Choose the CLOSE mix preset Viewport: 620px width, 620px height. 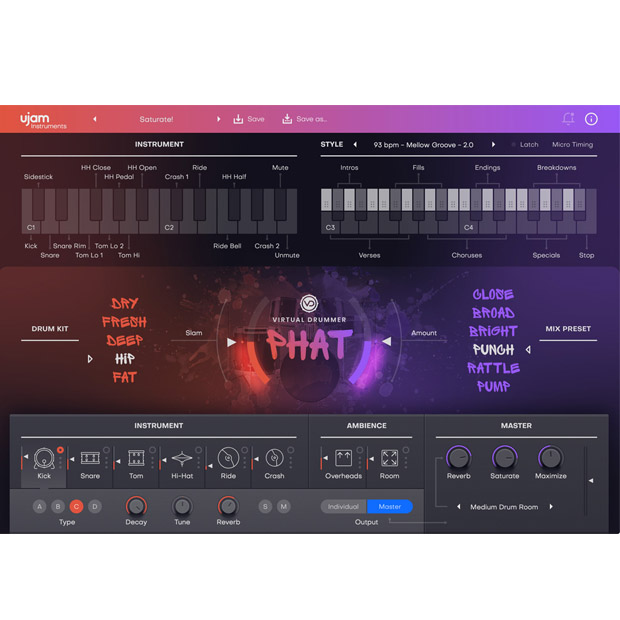(493, 294)
